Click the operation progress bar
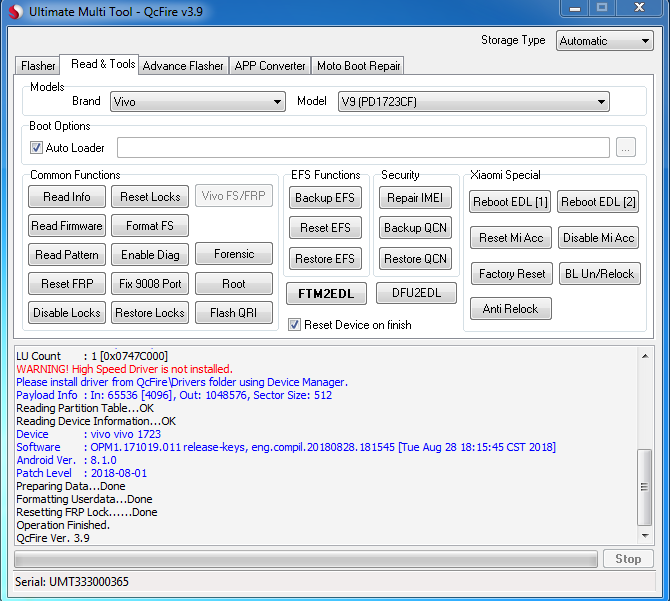This screenshot has height=601, width=670. [x=306, y=559]
